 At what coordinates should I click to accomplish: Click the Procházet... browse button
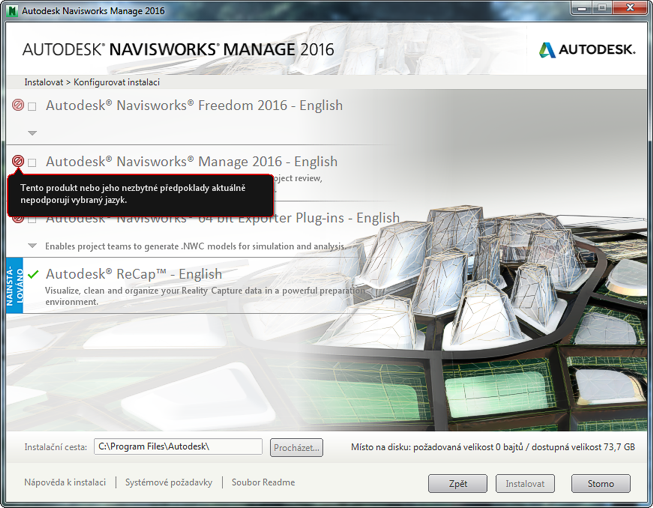tap(296, 447)
